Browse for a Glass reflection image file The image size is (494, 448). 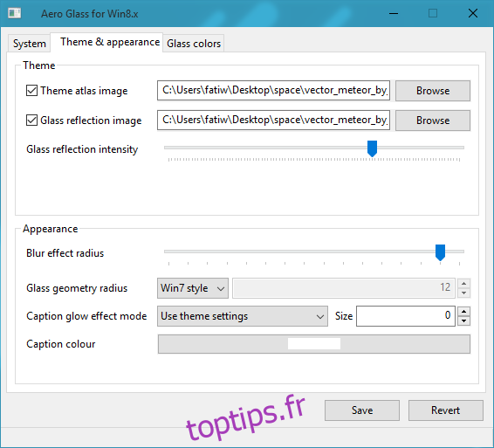pyautogui.click(x=433, y=121)
